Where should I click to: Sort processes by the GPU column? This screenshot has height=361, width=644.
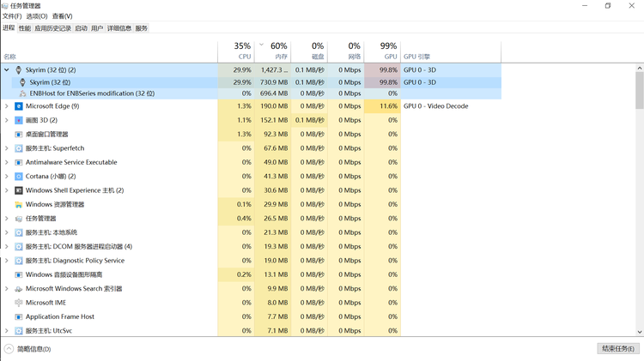pos(382,51)
